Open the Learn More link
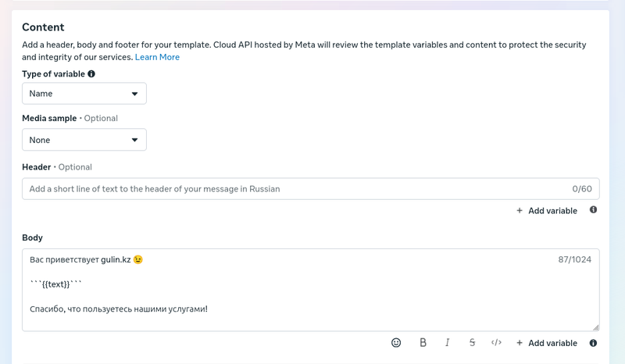 (x=157, y=57)
